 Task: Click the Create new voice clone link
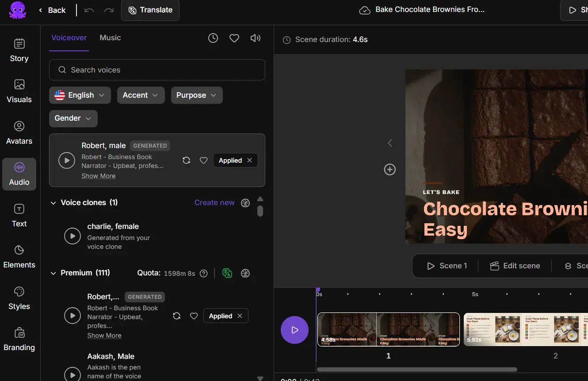pyautogui.click(x=214, y=202)
